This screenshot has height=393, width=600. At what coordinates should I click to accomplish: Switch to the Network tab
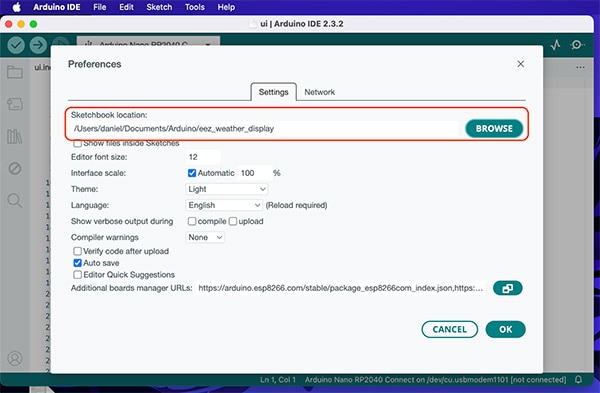click(x=320, y=92)
